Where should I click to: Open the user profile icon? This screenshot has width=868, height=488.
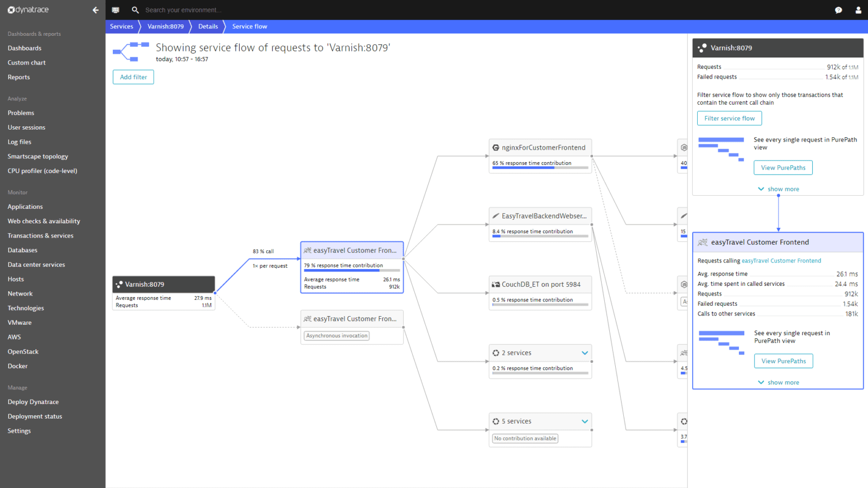point(858,10)
